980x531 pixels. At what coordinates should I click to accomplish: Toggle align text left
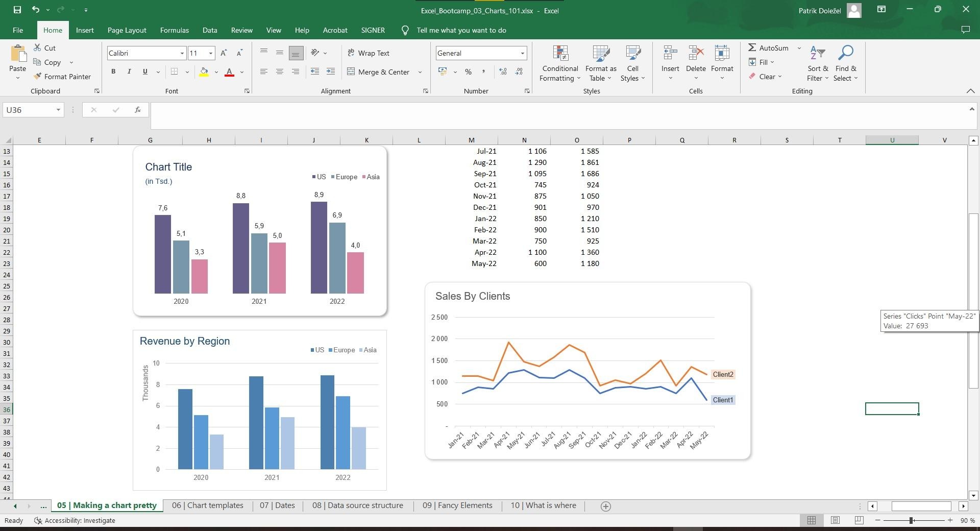pos(264,72)
